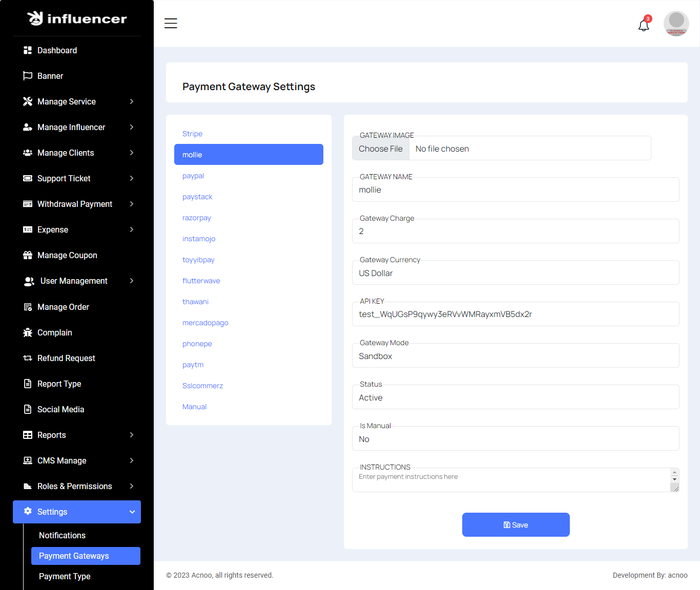Click the Refund Request arrows icon
This screenshot has height=590, width=700.
[28, 358]
